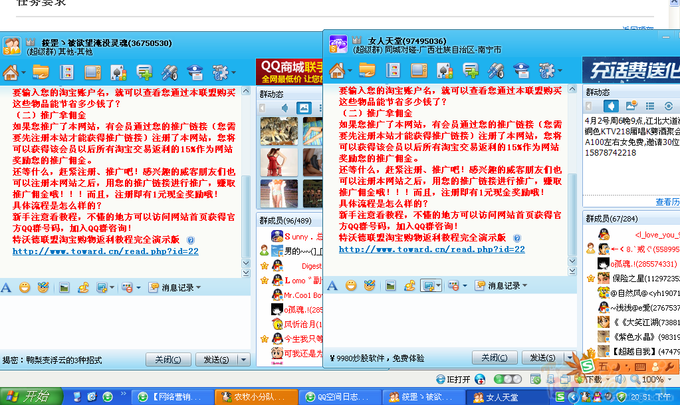Switch to QQ空间日志 taskbar window

(340, 397)
